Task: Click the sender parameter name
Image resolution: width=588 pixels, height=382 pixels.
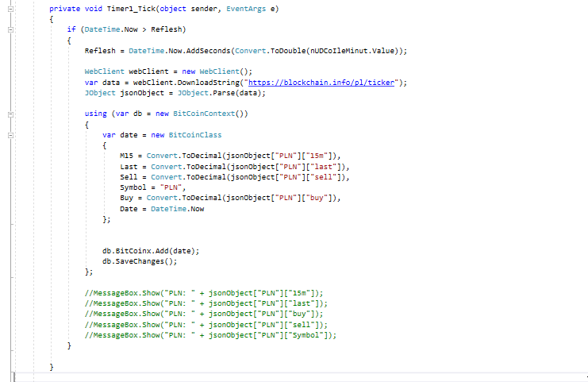Action: coord(204,9)
